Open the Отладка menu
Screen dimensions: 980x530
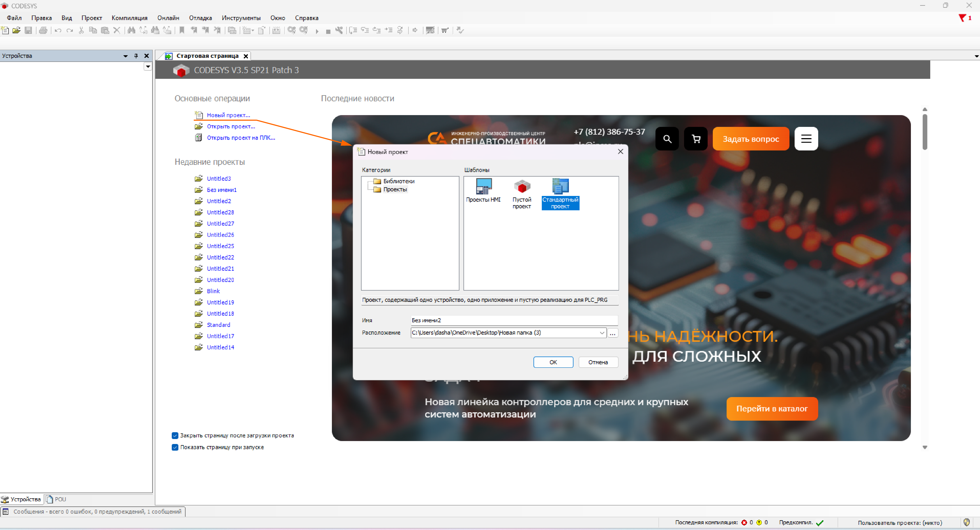200,18
